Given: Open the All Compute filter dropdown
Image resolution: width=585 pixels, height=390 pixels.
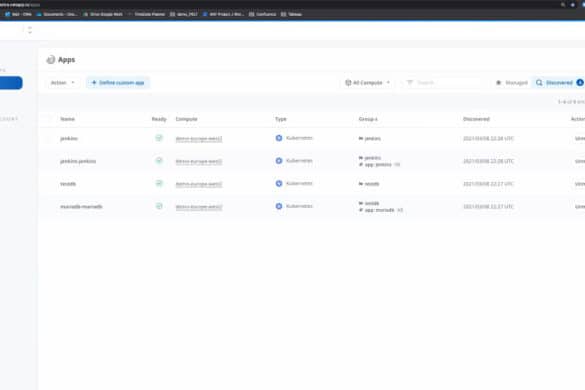Looking at the screenshot, I should coord(367,82).
